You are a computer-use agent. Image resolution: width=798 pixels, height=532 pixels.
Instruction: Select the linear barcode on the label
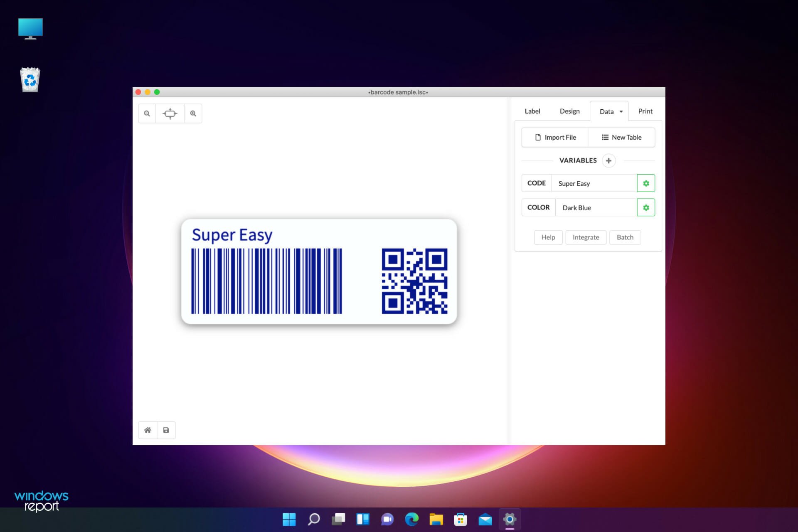(266, 281)
